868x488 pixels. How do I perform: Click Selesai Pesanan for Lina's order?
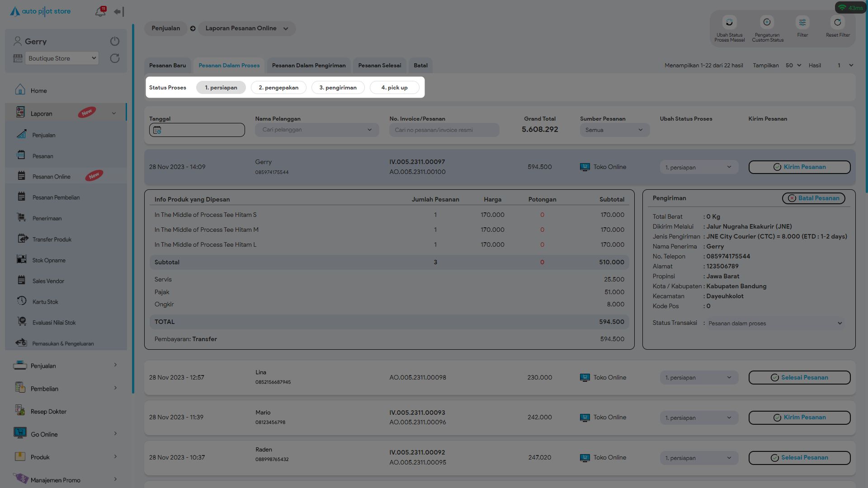click(x=799, y=378)
